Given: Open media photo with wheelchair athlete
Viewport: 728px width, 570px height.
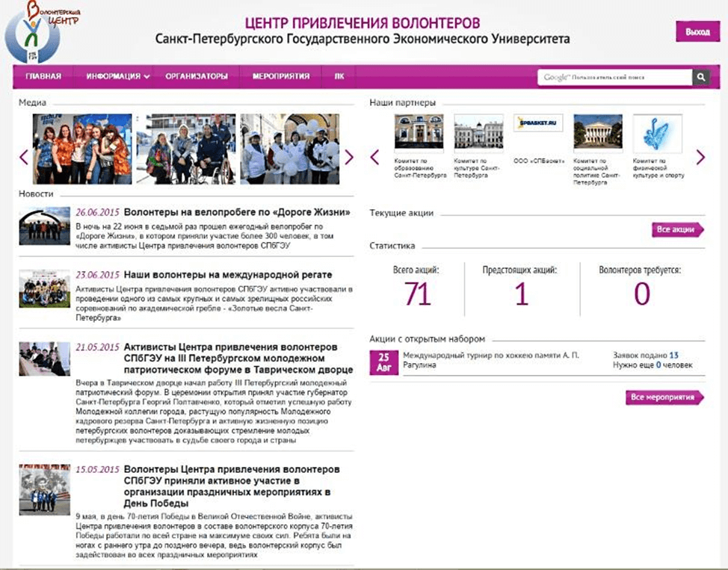Looking at the screenshot, I should [186, 149].
